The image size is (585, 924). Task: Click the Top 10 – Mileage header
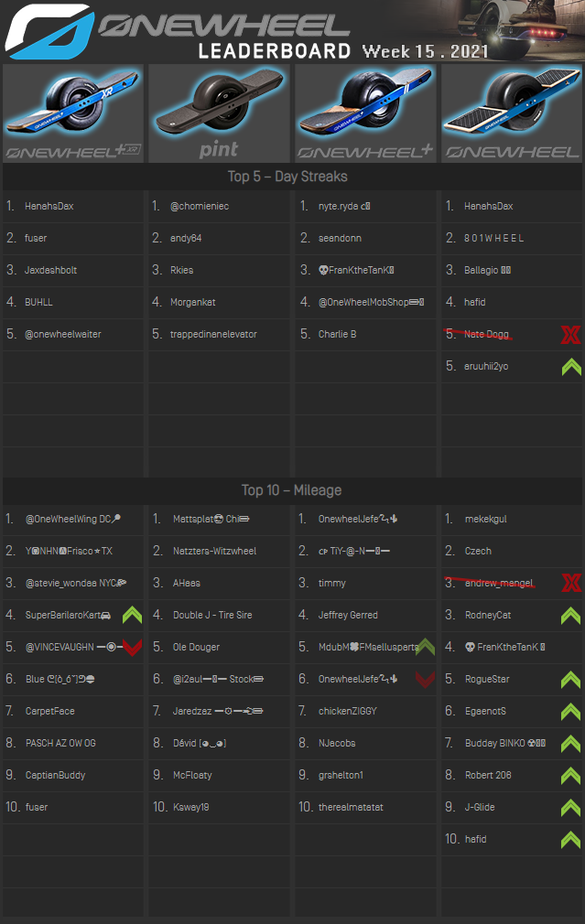290,490
